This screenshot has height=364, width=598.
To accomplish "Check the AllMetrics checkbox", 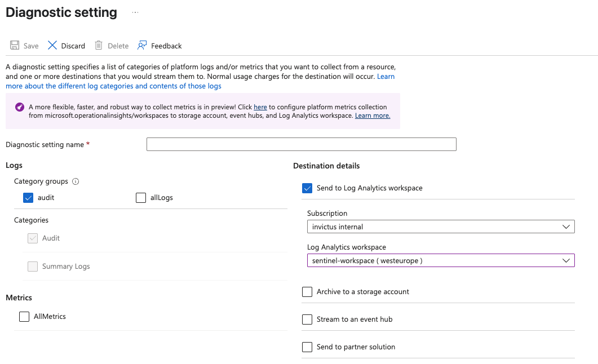I will (24, 317).
